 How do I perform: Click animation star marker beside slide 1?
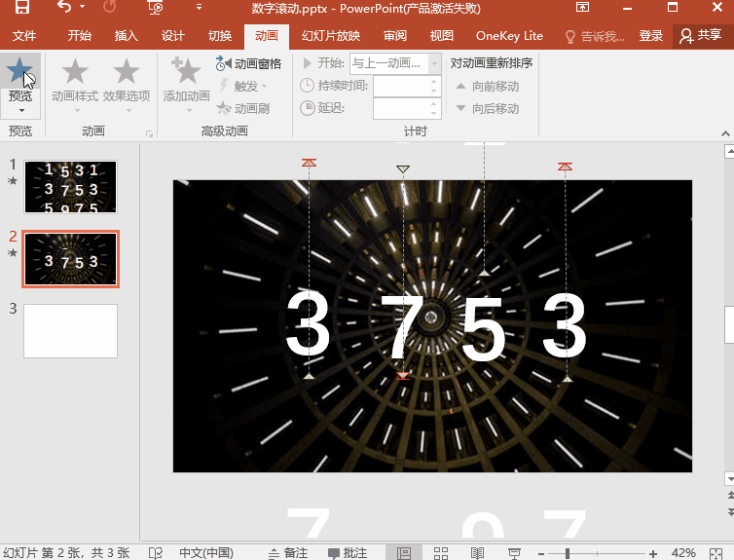coord(13,181)
